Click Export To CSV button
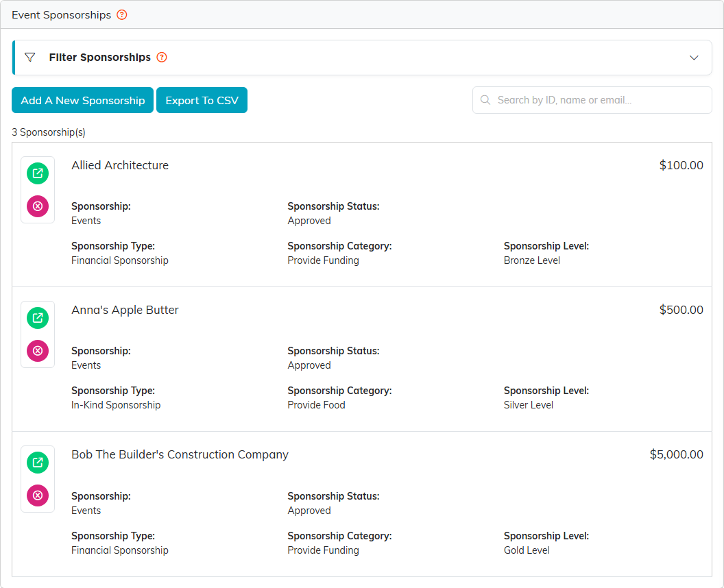 point(202,100)
